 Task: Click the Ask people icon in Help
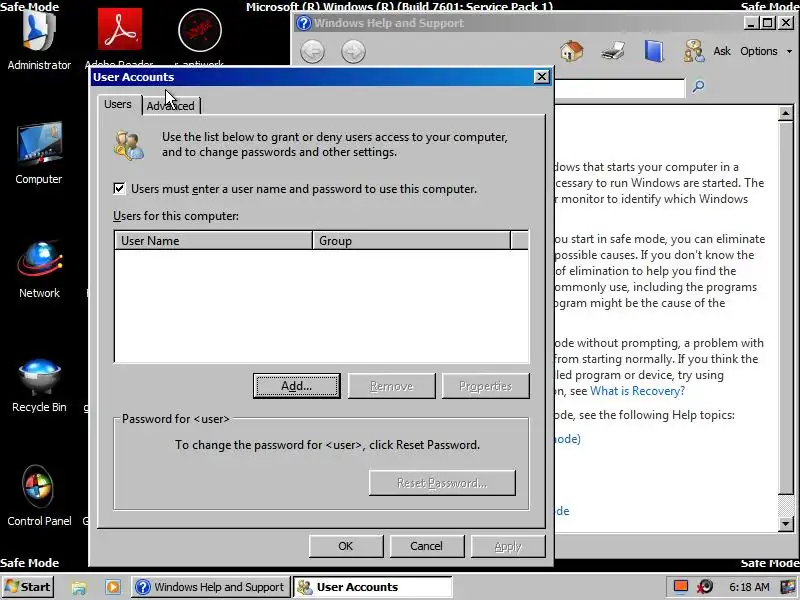[694, 51]
